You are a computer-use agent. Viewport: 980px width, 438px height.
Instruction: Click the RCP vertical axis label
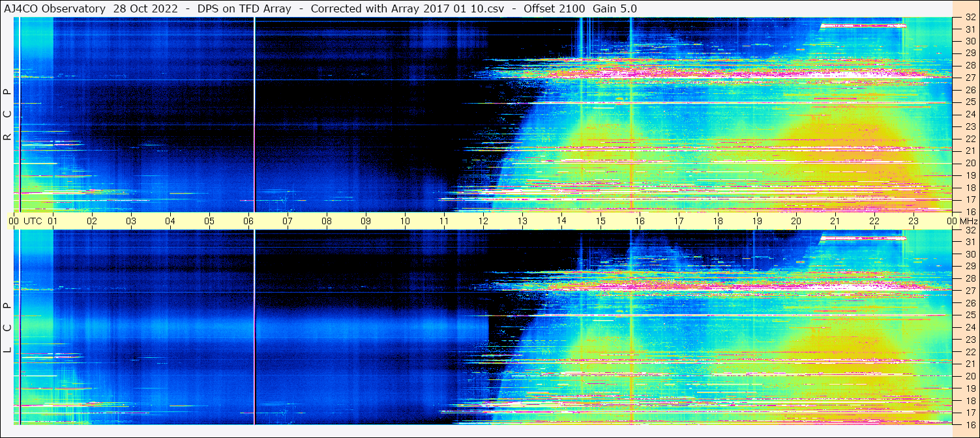[x=7, y=115]
